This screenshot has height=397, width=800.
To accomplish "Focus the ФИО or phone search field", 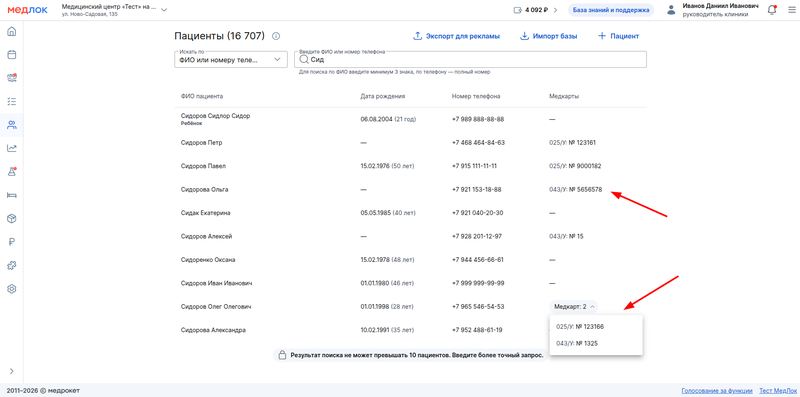I will tap(470, 60).
